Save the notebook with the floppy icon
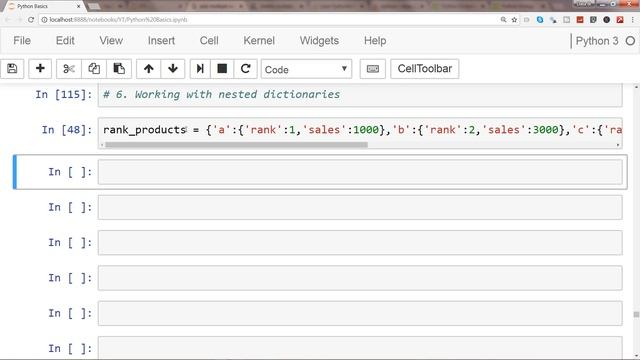Viewport: 640px width, 360px height. click(x=12, y=69)
